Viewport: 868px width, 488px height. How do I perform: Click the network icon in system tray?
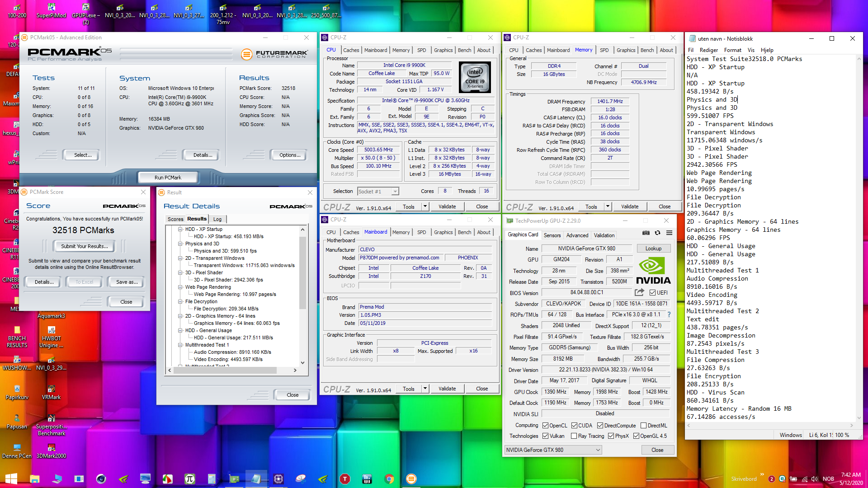point(805,479)
